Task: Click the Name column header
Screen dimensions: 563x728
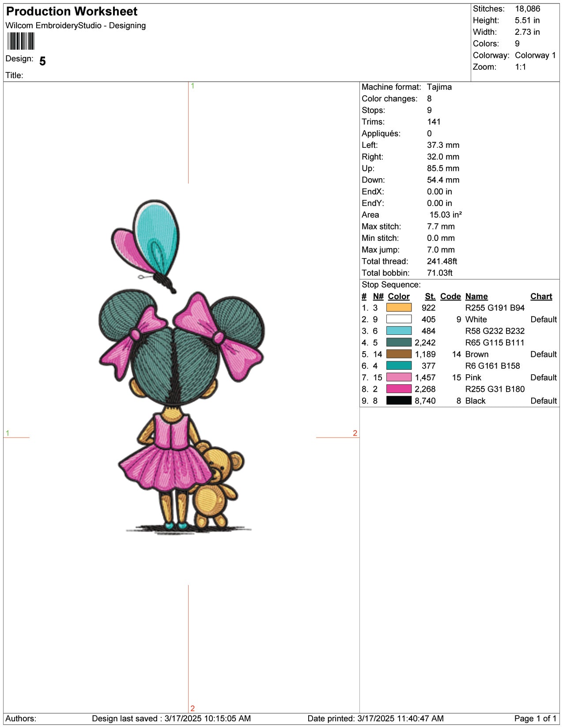Action: pyautogui.click(x=476, y=296)
